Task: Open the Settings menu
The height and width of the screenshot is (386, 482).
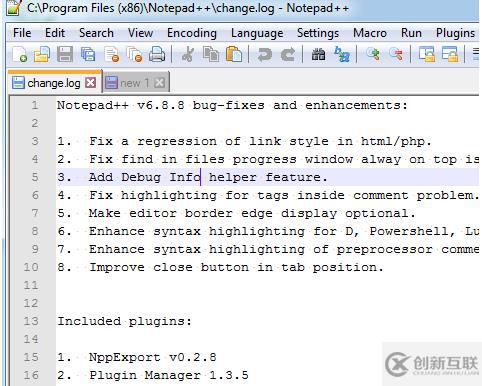Action: 318,33
